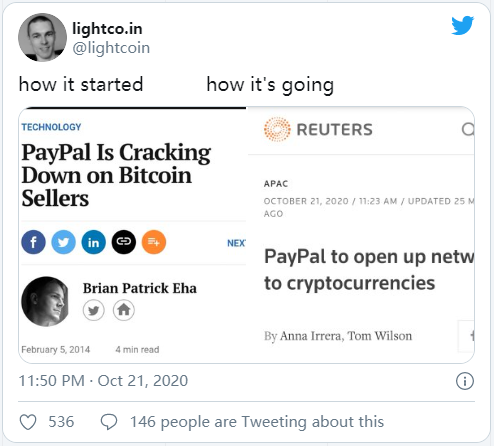
Task: Open Brian Patrick Eha's Twitter icon
Action: pos(94,310)
